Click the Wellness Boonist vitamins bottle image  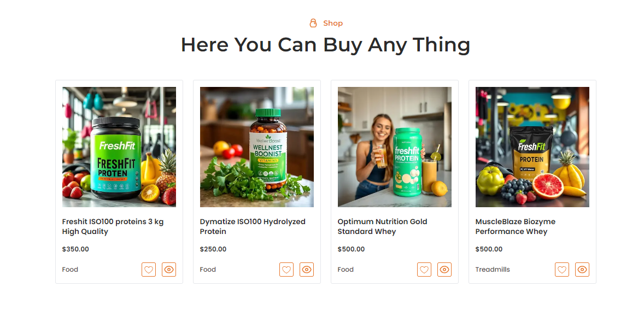tap(257, 147)
